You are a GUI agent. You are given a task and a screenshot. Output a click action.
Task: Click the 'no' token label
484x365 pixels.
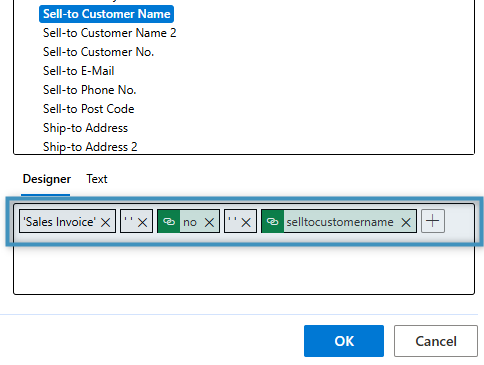[190, 222]
